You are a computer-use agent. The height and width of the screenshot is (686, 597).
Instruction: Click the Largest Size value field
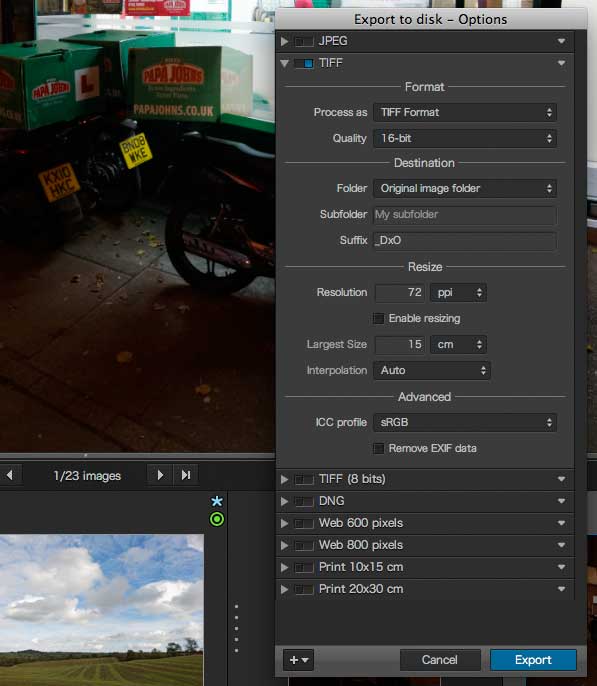click(x=399, y=344)
